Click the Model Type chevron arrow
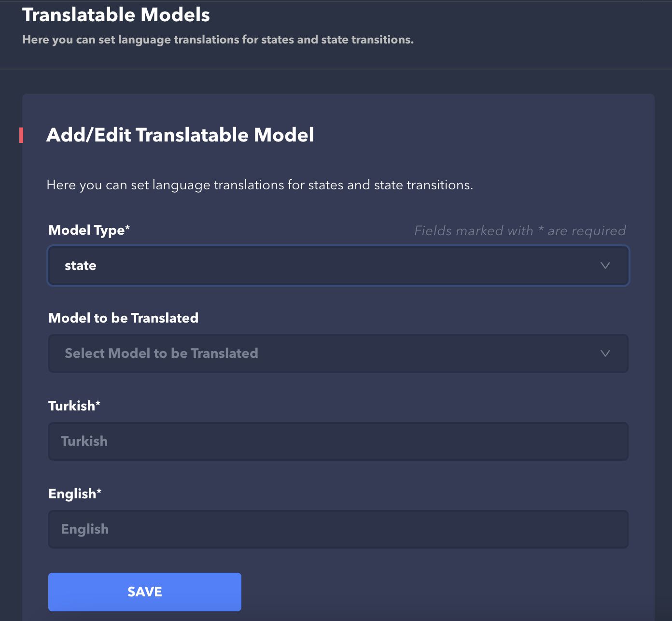Image resolution: width=672 pixels, height=621 pixels. tap(605, 266)
